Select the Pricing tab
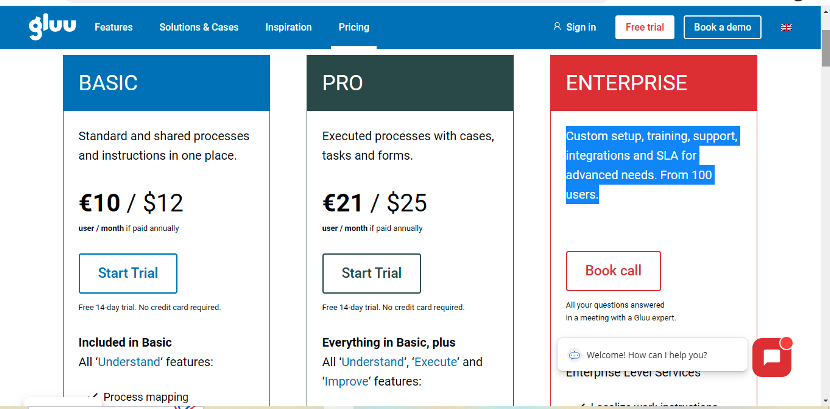 click(x=354, y=27)
